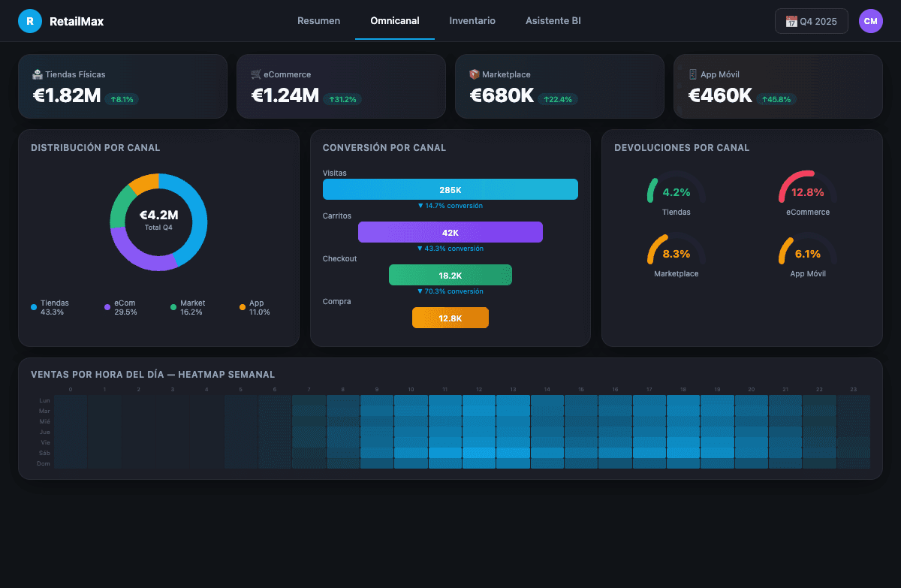Click the RetailMax logo icon
The image size is (901, 588).
pyautogui.click(x=30, y=21)
